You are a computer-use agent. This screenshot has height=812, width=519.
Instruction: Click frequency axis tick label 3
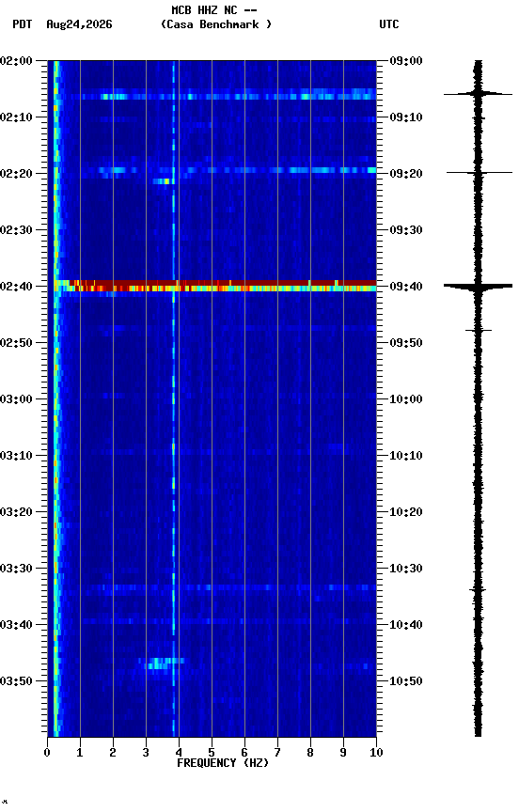[x=146, y=753]
